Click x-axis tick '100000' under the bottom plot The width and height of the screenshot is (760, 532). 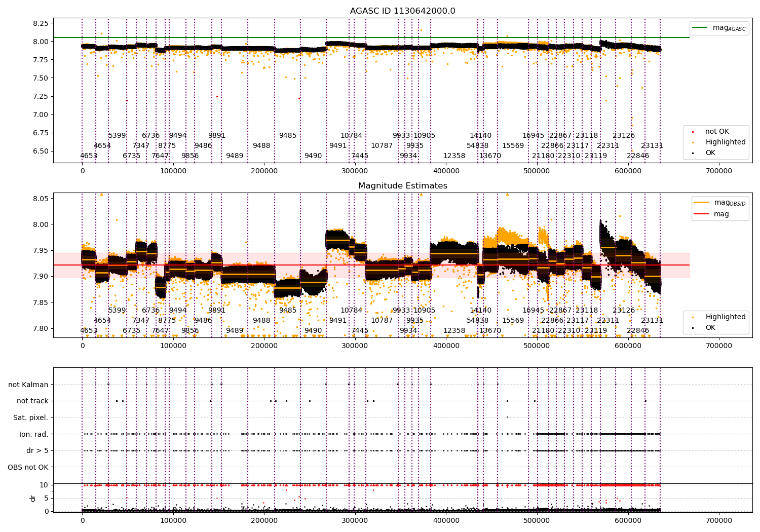[173, 520]
